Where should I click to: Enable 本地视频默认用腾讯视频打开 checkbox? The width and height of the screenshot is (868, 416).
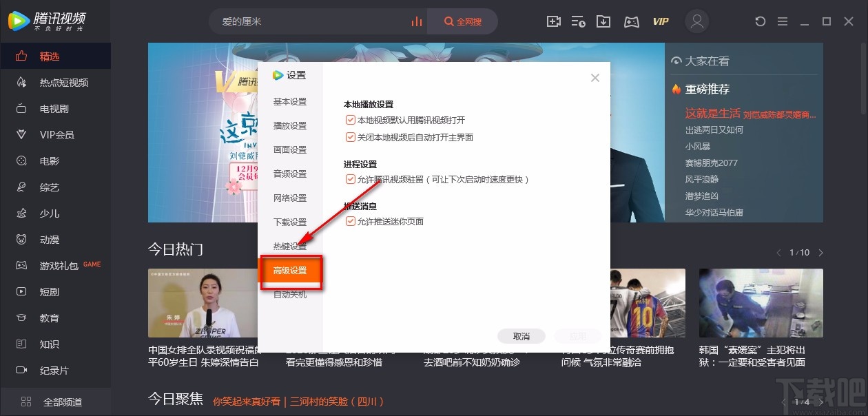[x=351, y=119]
